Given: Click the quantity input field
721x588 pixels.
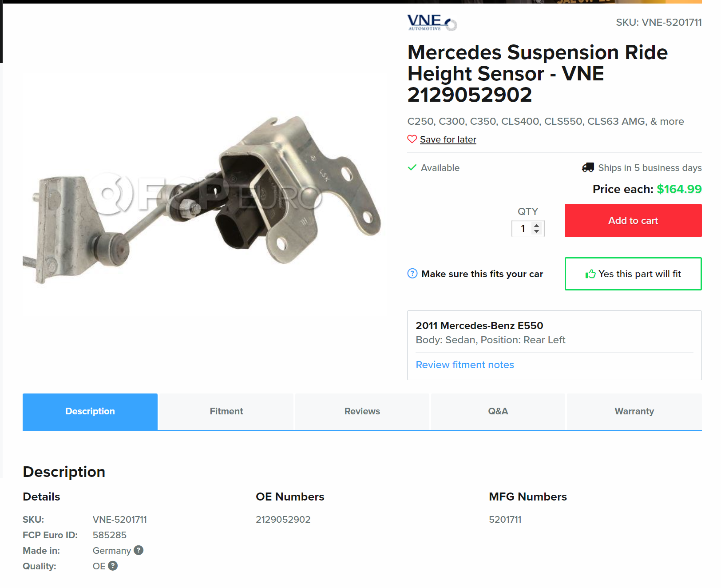Looking at the screenshot, I should pyautogui.click(x=523, y=228).
